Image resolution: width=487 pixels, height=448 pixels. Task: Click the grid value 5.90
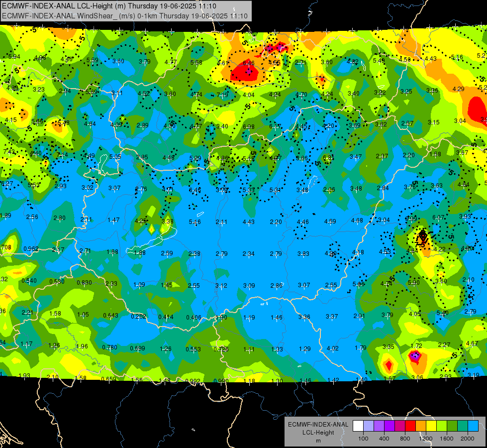(x=413, y=283)
